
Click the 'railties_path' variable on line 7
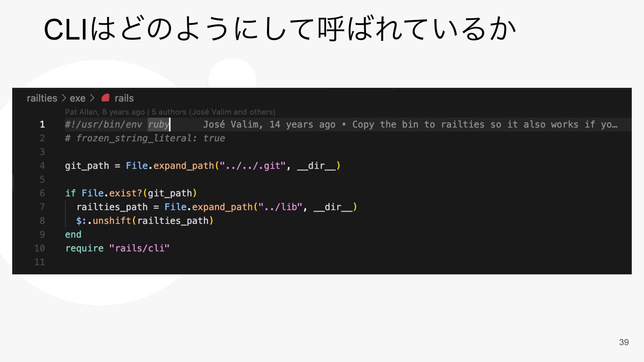pos(112,207)
